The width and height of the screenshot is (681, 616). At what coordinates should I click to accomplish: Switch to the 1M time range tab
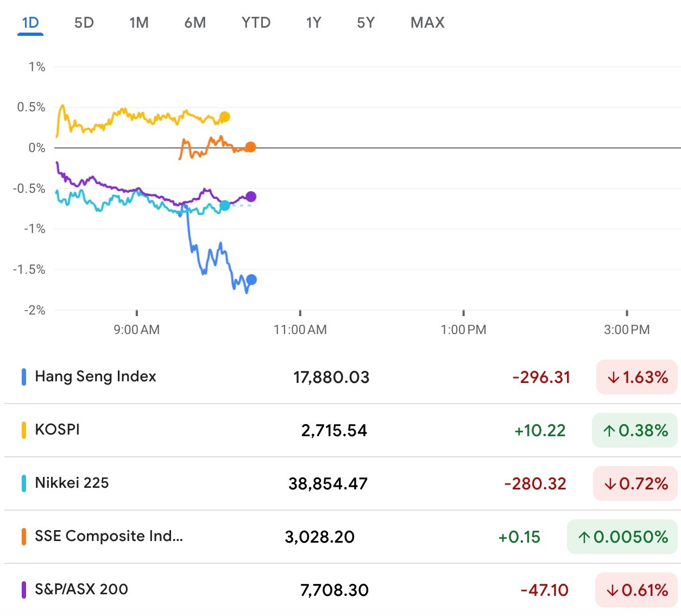click(x=139, y=23)
